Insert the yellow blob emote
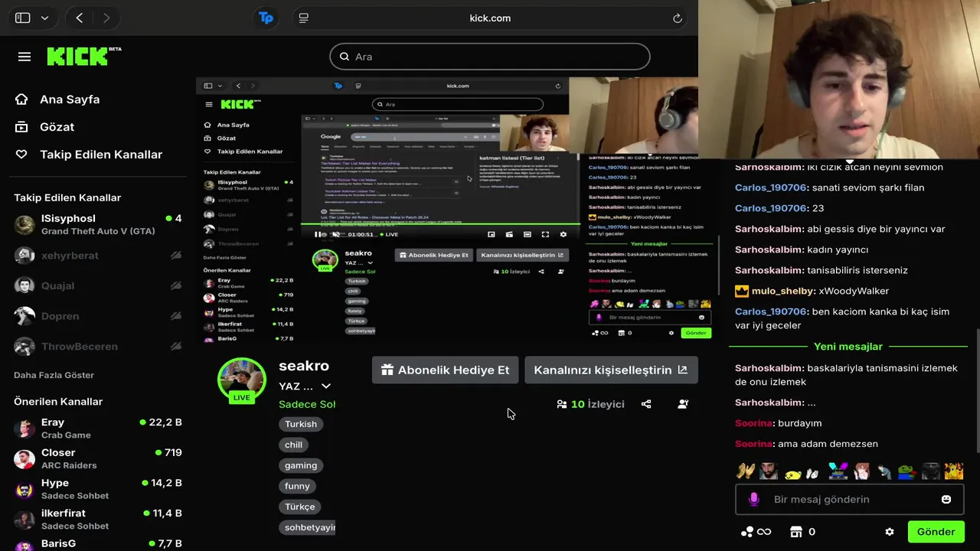980x551 pixels. pyautogui.click(x=792, y=472)
